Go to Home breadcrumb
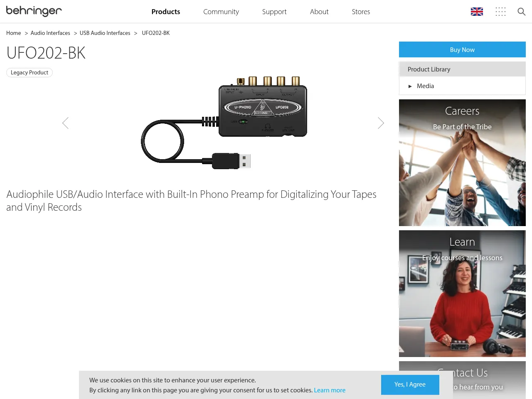This screenshot has height=399, width=532. pyautogui.click(x=13, y=33)
